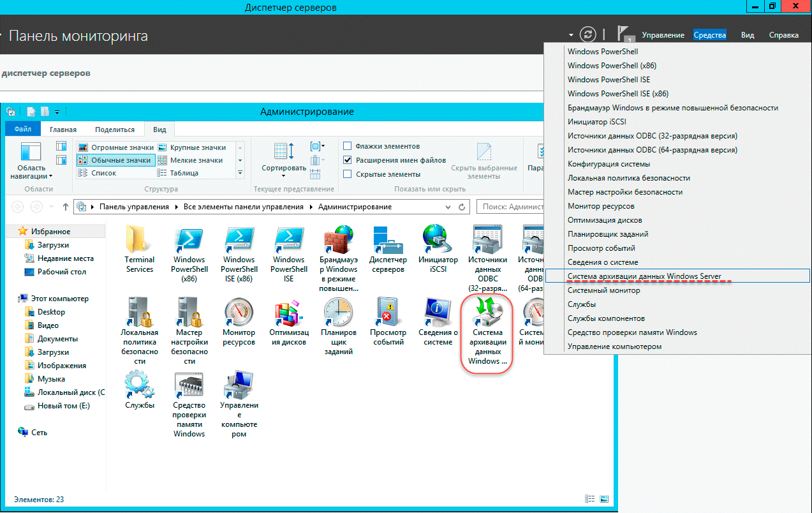Screen dimensions: 812x513
Task: Enable the Флажки элементов checkbox
Action: (348, 146)
